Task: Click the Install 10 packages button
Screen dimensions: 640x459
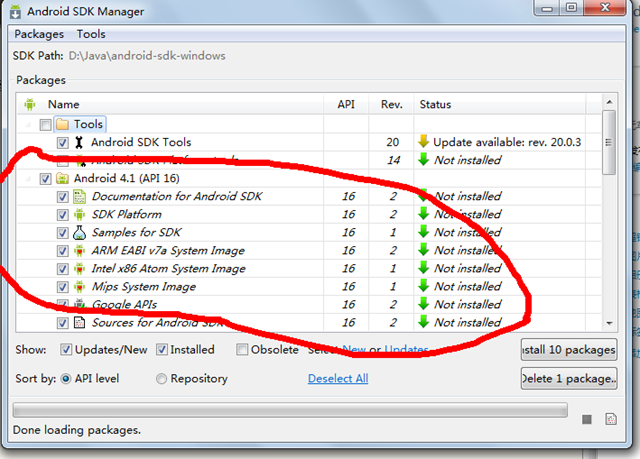Action: 569,350
